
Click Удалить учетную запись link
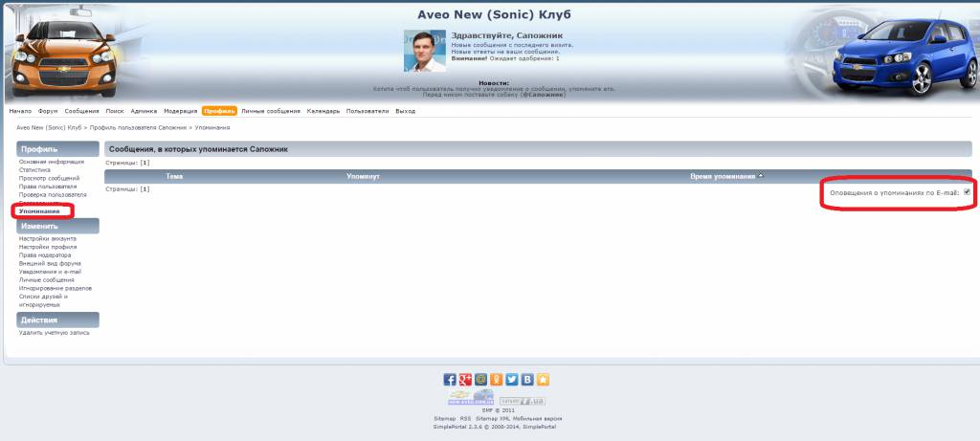(56, 333)
